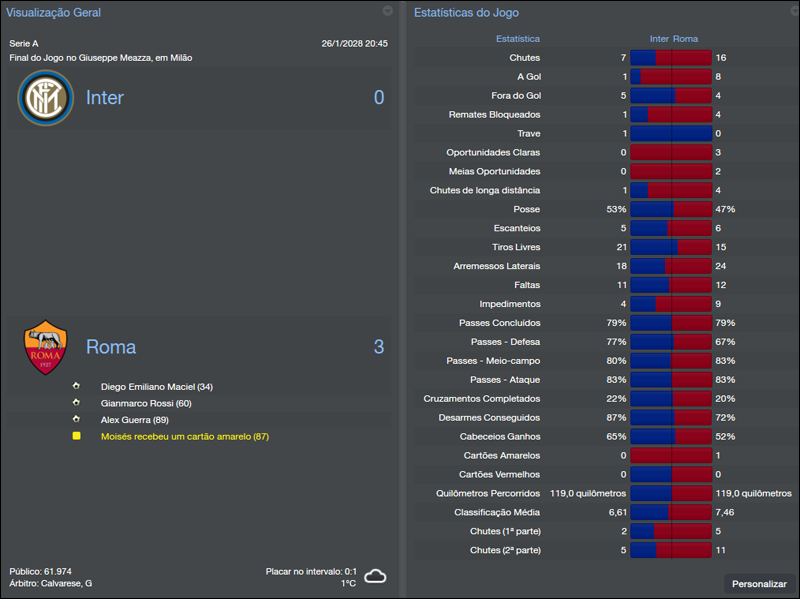
Task: Click the weather cloud icon near the temperature
Action: [x=376, y=576]
